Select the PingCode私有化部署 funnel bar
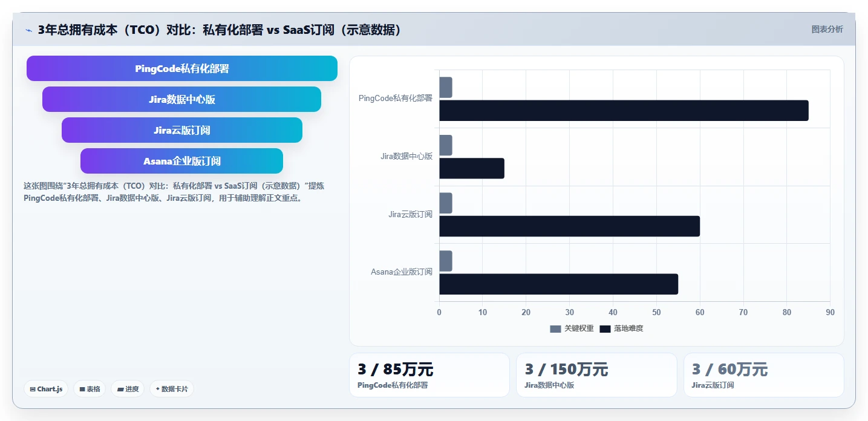Image resolution: width=868 pixels, height=421 pixels. pos(182,68)
